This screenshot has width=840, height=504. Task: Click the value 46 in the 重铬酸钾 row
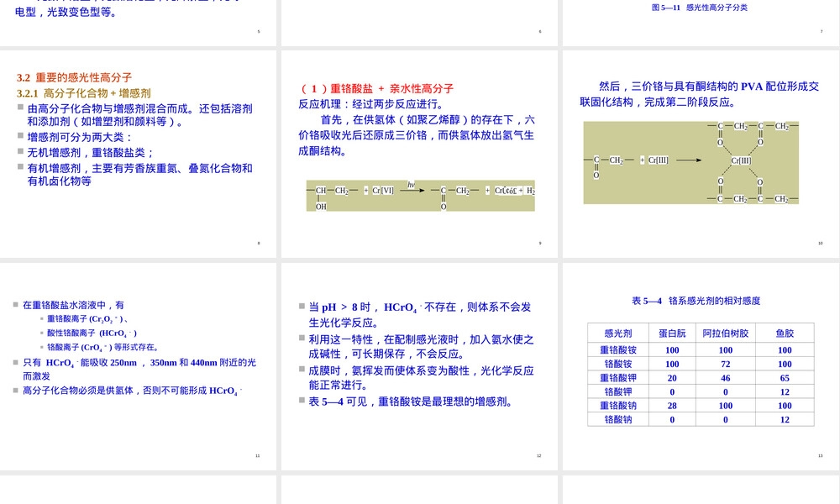point(726,378)
